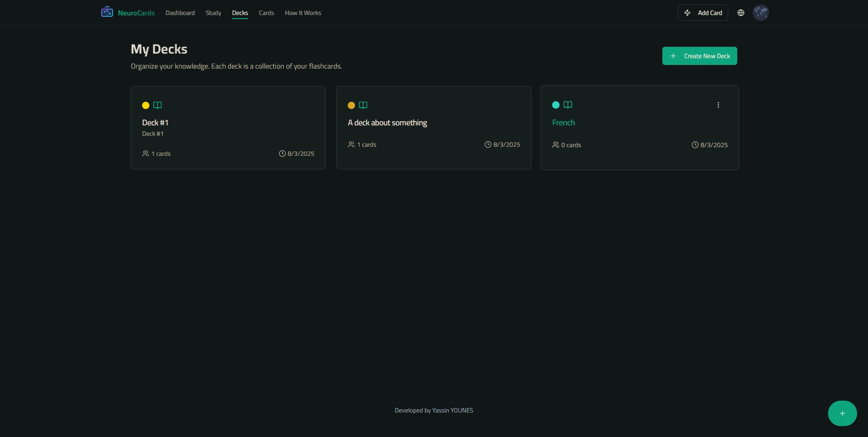Go to the Dashboard tab
This screenshot has width=868, height=437.
(x=180, y=13)
